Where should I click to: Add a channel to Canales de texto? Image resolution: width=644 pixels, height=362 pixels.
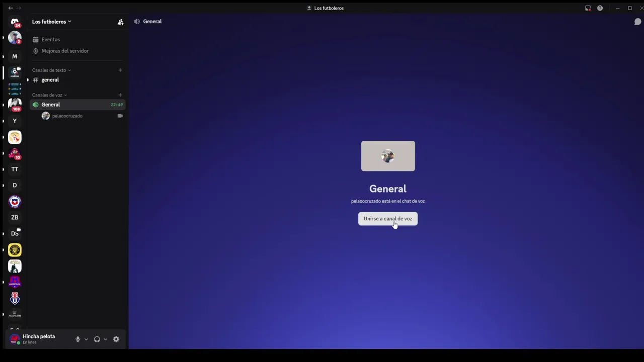120,70
